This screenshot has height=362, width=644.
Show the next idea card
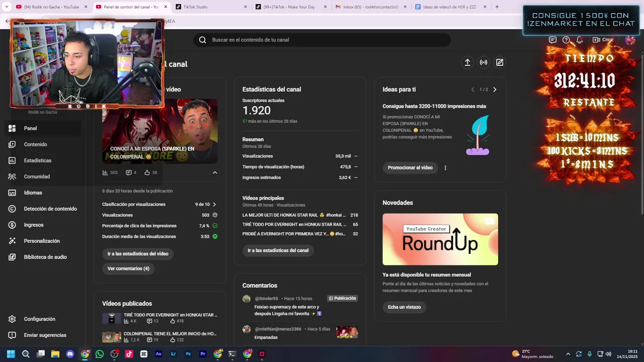pyautogui.click(x=495, y=89)
